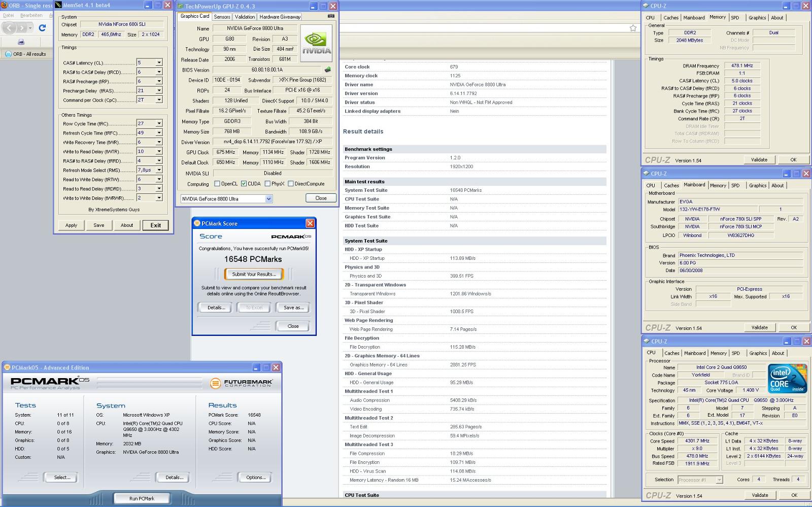
Task: Click the browser forward arrow
Action: point(22,28)
